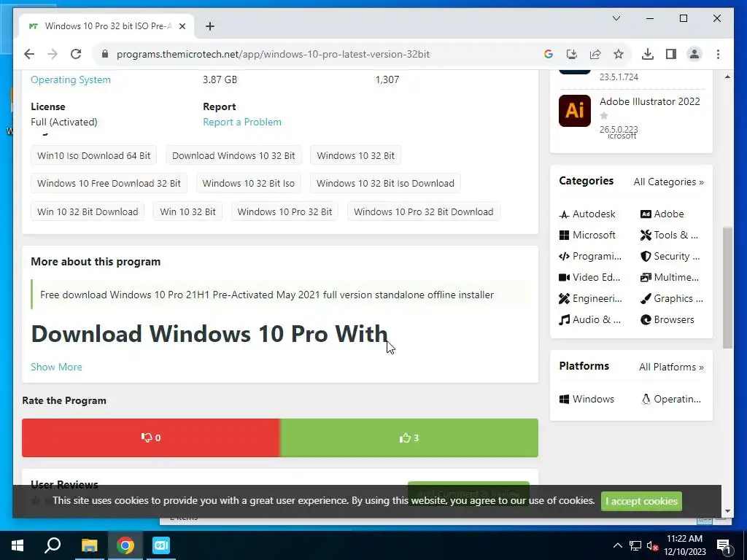The width and height of the screenshot is (747, 560).
Task: Select Windows 10 Pro 32 Bit Download tag
Action: 424,212
